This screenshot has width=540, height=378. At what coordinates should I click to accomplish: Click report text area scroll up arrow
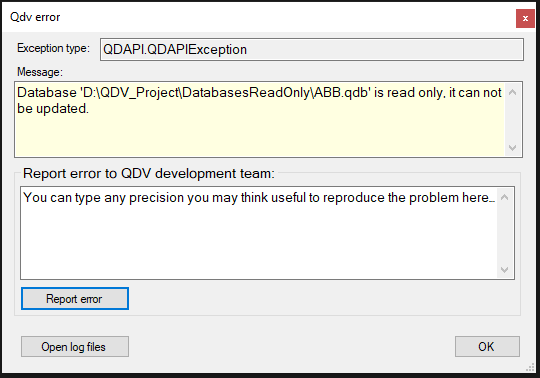coord(505,197)
